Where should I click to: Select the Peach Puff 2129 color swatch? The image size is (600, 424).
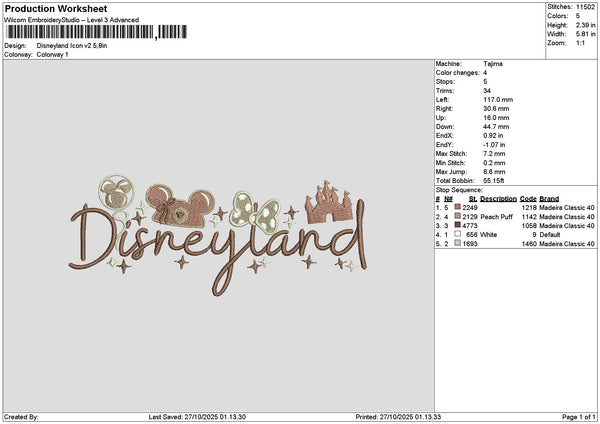458,217
